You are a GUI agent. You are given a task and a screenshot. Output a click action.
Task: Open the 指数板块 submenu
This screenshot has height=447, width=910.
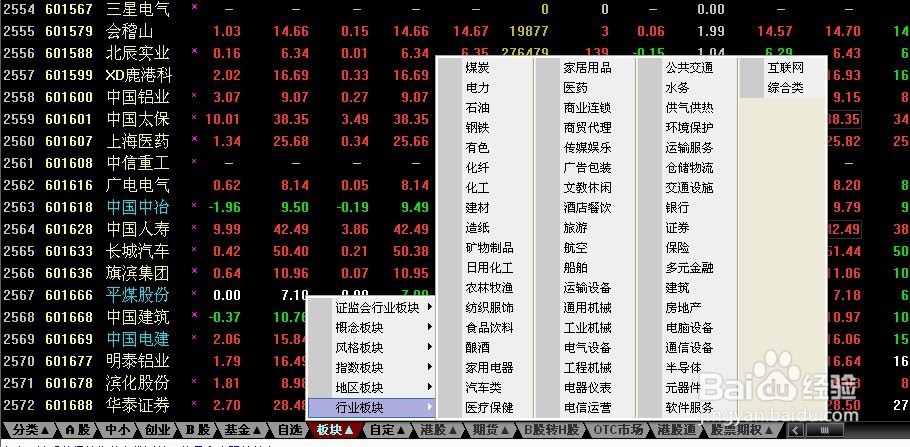coord(371,367)
